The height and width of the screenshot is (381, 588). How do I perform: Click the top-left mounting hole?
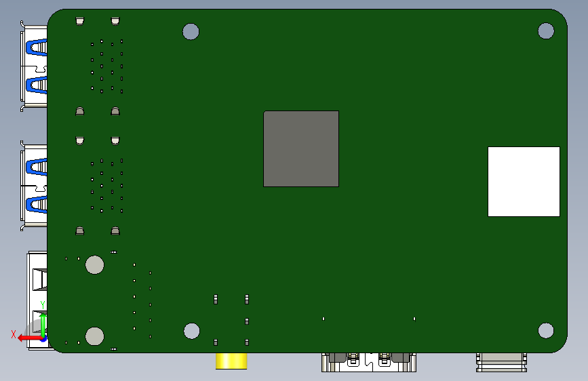191,31
